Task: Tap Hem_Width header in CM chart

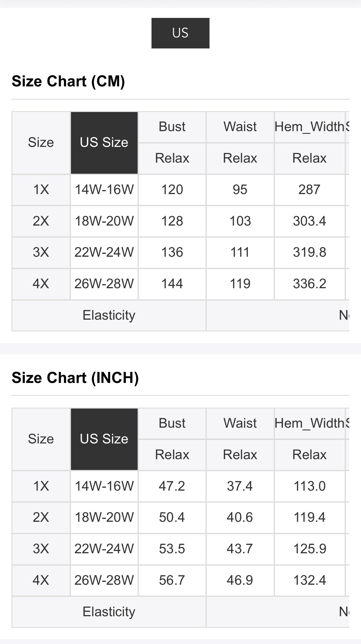Action: (x=309, y=127)
